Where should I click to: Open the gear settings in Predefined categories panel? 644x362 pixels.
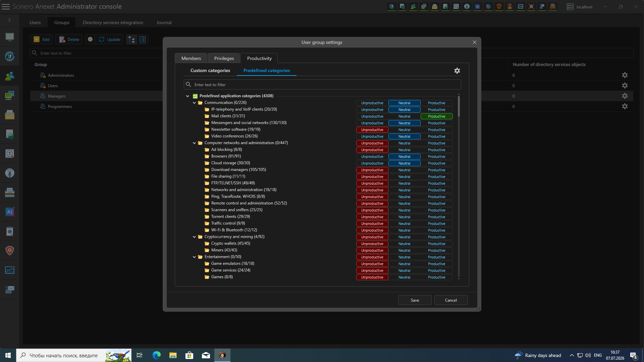(457, 71)
